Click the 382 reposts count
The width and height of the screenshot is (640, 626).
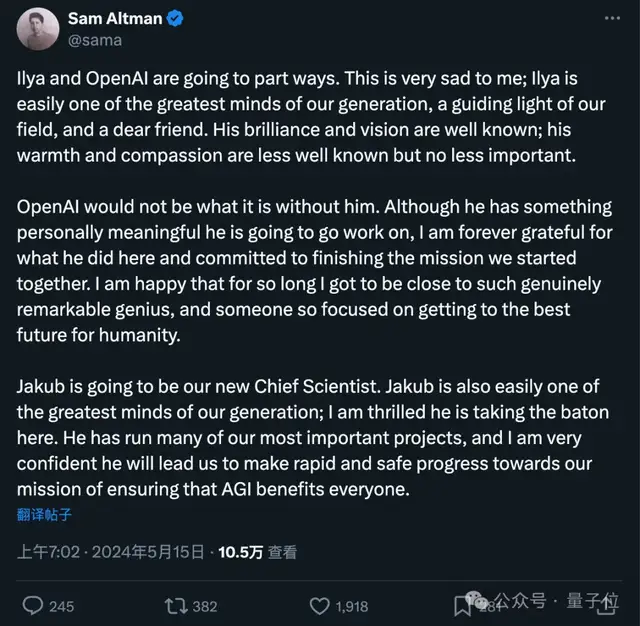pos(205,606)
